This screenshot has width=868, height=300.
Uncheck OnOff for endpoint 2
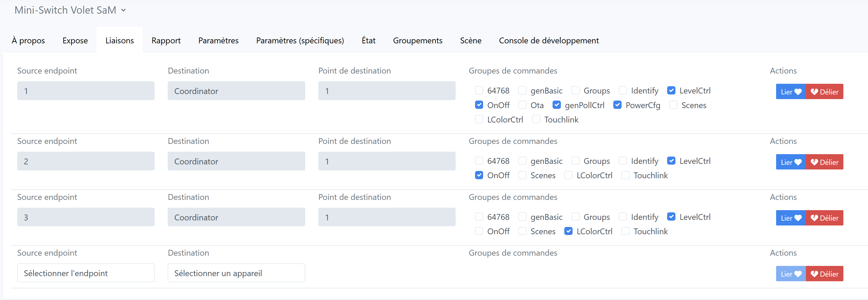[479, 175]
